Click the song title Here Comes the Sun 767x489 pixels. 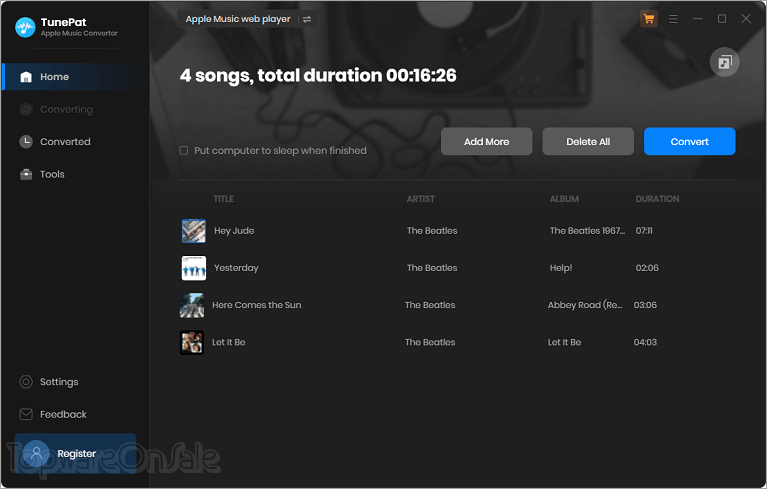(x=256, y=305)
